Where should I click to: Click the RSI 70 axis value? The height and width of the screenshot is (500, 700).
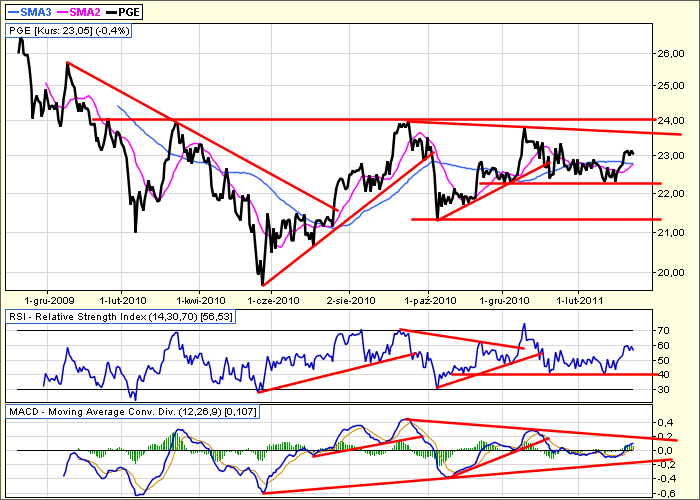click(x=663, y=331)
